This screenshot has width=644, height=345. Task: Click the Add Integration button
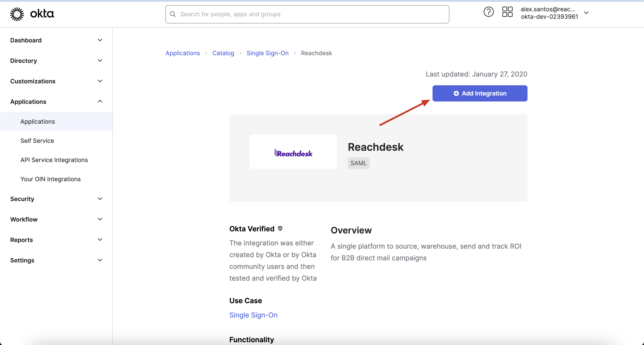coord(480,93)
